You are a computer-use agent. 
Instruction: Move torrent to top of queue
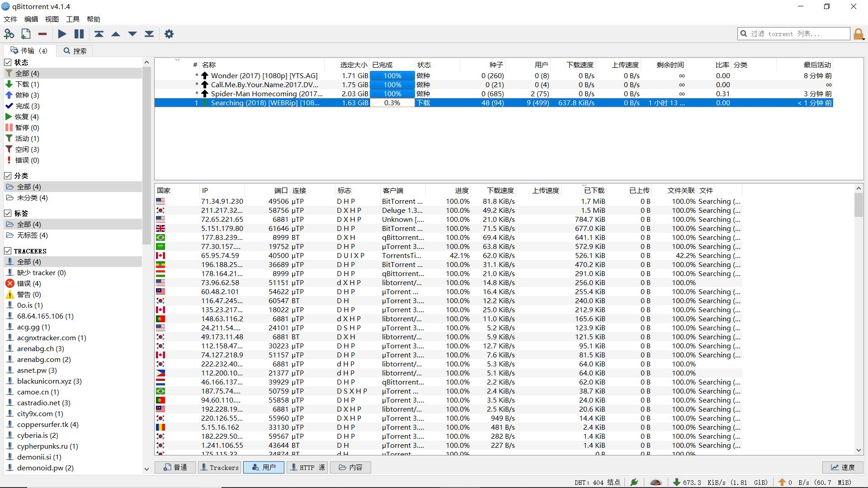pos(99,34)
